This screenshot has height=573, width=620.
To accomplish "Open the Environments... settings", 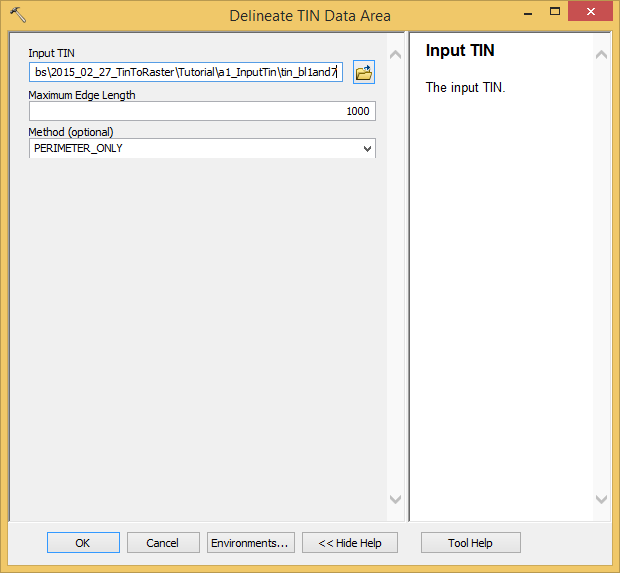I will (251, 543).
